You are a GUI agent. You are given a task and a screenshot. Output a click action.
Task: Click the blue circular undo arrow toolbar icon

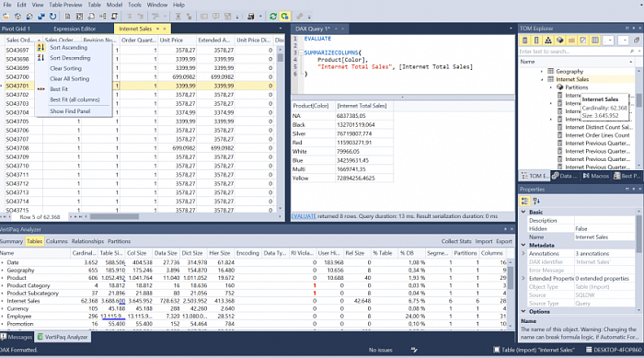53,17
